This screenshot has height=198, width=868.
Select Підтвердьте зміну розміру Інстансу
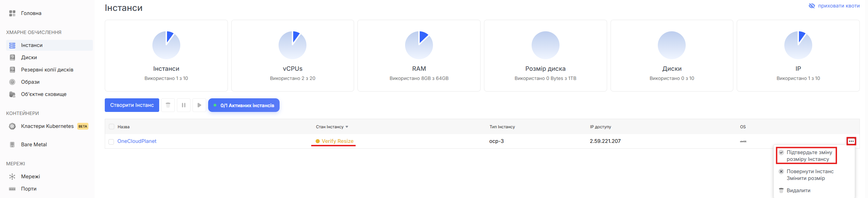(x=809, y=156)
